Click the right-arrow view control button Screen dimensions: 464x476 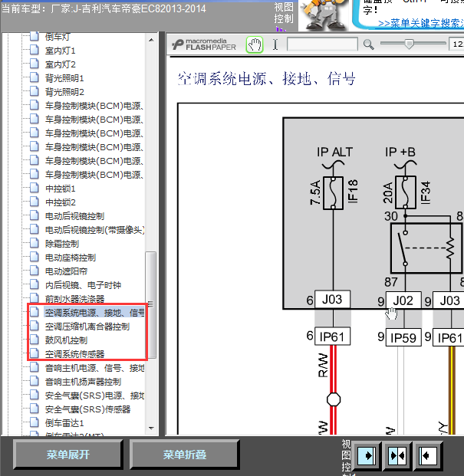tap(367, 455)
